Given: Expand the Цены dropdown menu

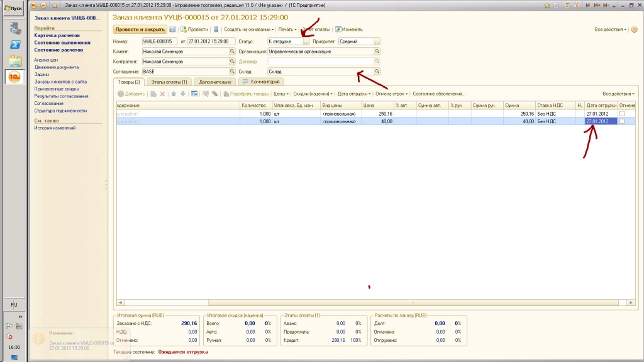Looking at the screenshot, I should [x=281, y=94].
